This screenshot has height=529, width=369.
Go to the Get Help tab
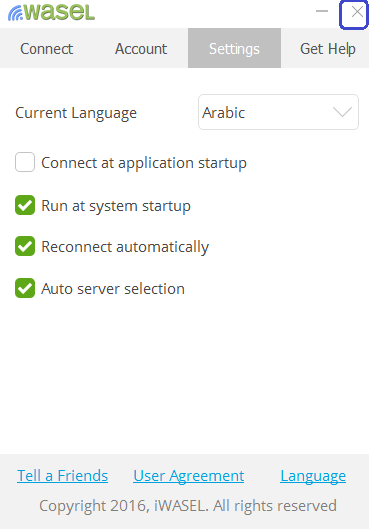pos(328,49)
